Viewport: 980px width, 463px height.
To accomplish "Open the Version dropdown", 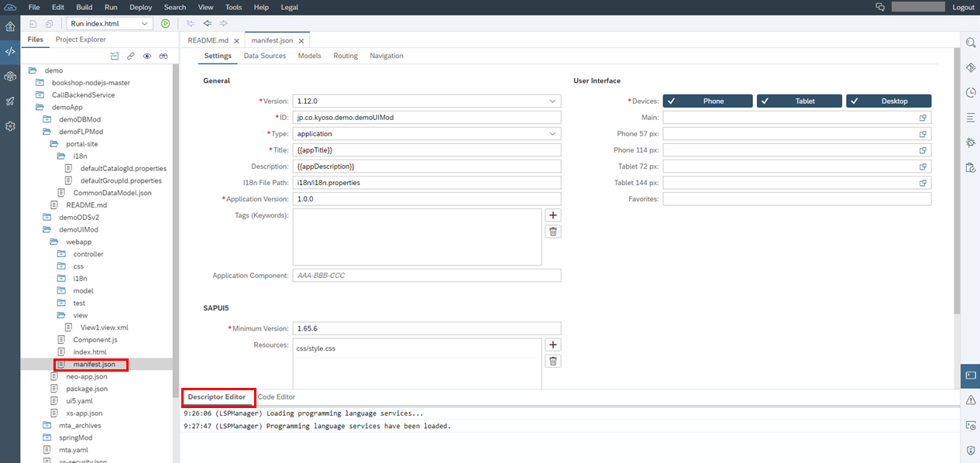I will 552,101.
